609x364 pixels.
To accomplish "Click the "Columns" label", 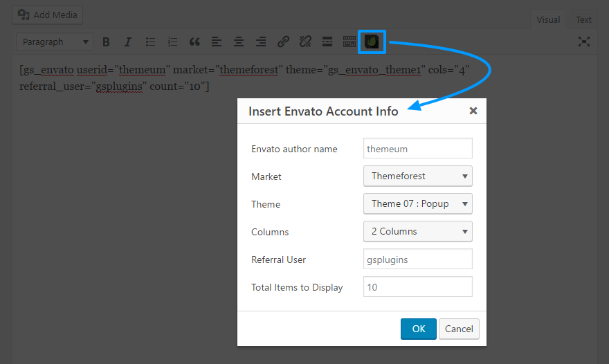I will coord(270,232).
